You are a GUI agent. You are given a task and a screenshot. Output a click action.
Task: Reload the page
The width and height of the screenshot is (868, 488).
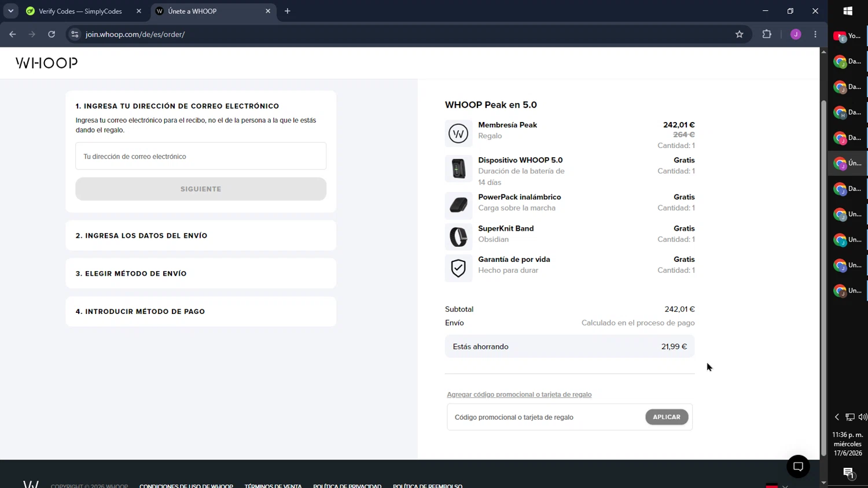point(52,34)
